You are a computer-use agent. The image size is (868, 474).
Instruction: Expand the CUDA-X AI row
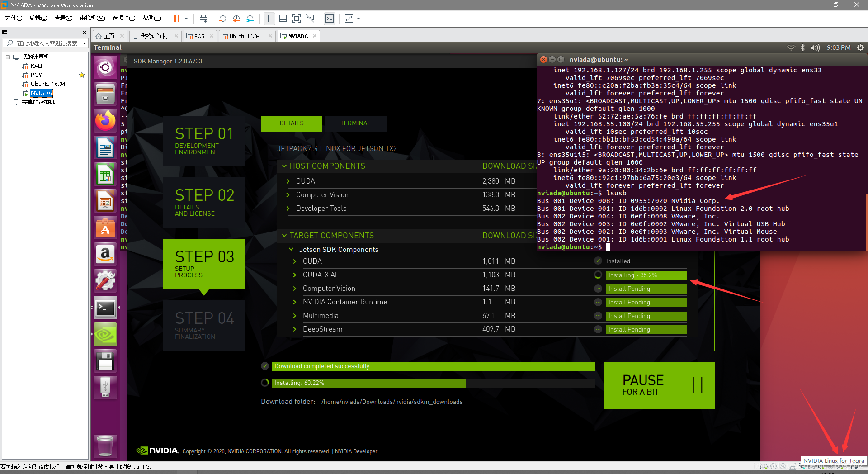pyautogui.click(x=295, y=275)
